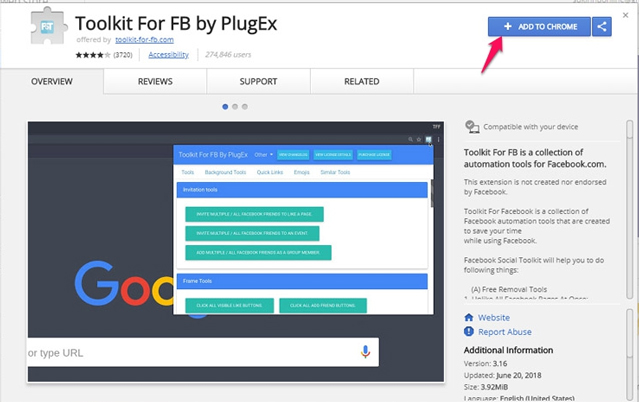Select the third carousel dot
639x402 pixels.
point(246,106)
